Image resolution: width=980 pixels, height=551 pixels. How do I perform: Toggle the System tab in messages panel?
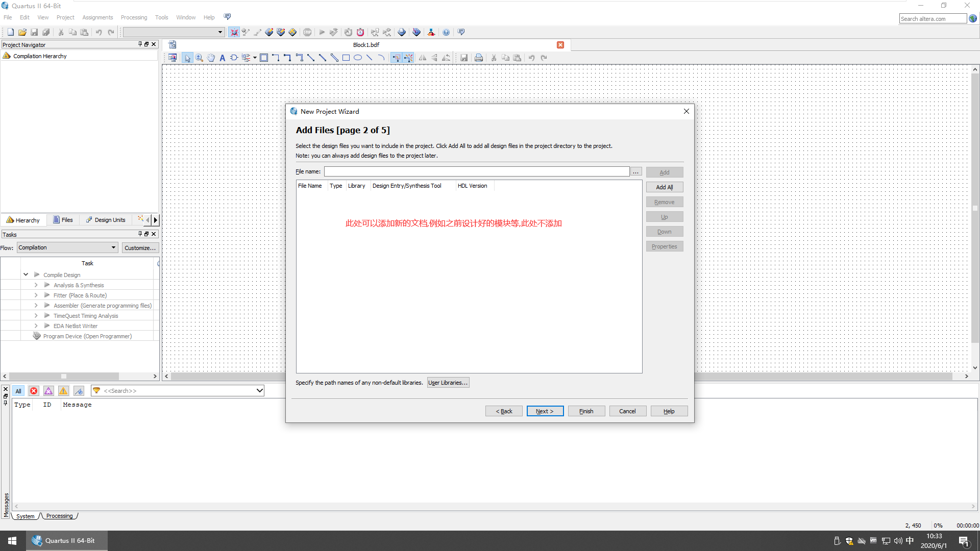(25, 515)
